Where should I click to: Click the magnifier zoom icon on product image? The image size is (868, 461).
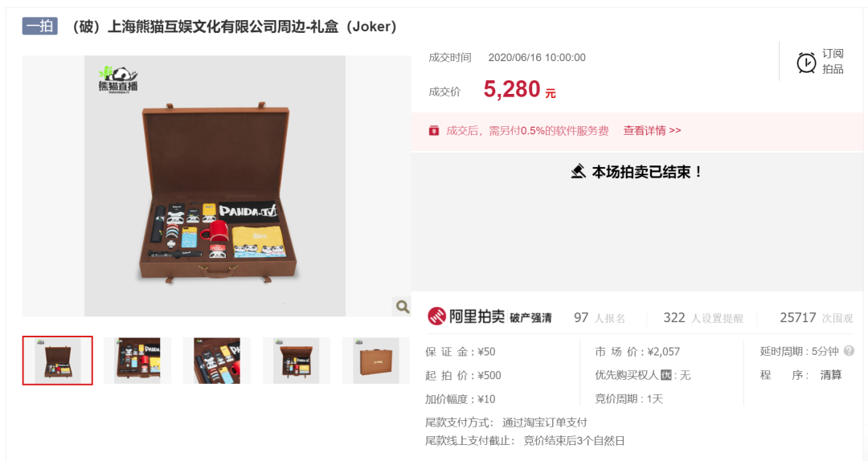[403, 307]
